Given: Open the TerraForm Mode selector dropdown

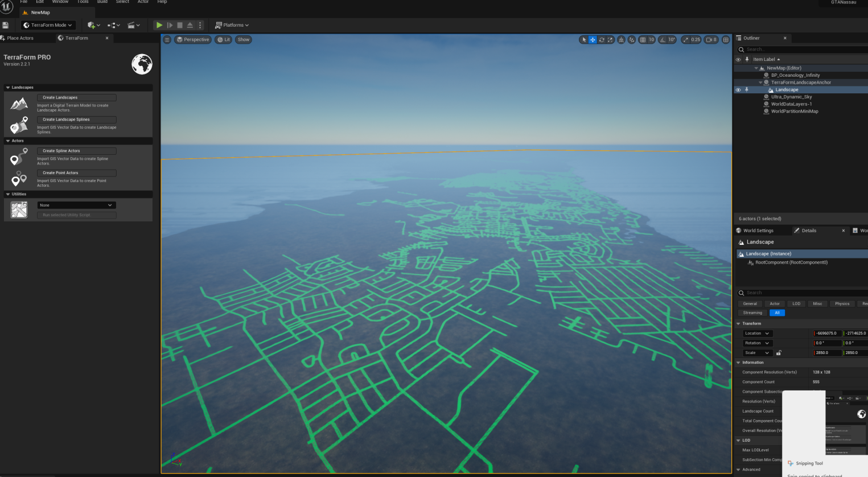Looking at the screenshot, I should click(x=48, y=25).
